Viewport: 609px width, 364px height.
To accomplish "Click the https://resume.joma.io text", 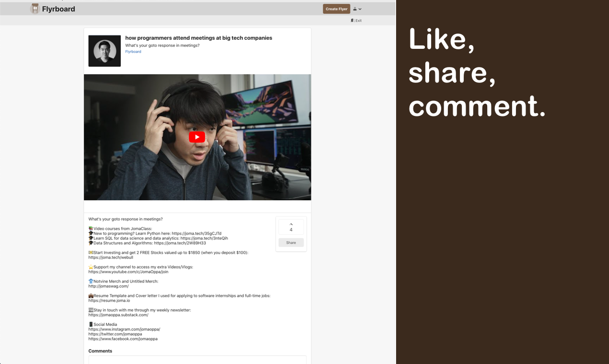I will tap(109, 301).
